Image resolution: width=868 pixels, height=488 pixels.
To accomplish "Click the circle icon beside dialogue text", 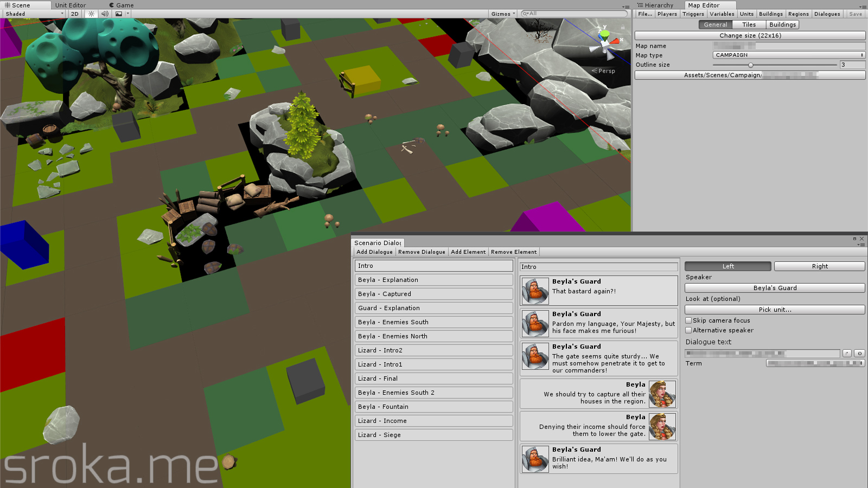I will point(859,354).
